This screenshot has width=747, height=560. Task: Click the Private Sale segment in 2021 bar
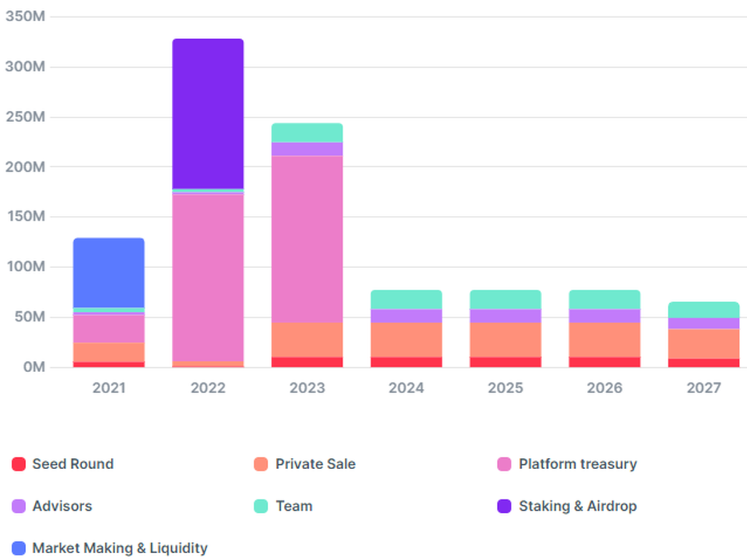[109, 352]
